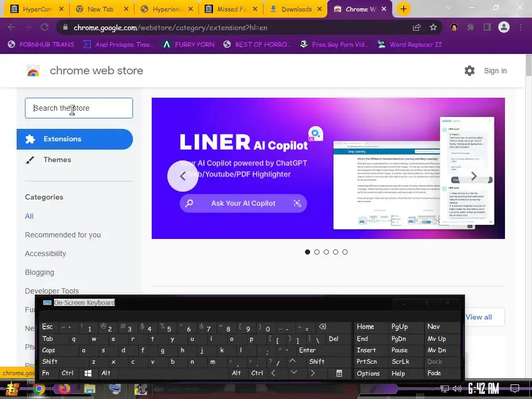
Task: Open the notifications icon in system tray
Action: coord(515,388)
